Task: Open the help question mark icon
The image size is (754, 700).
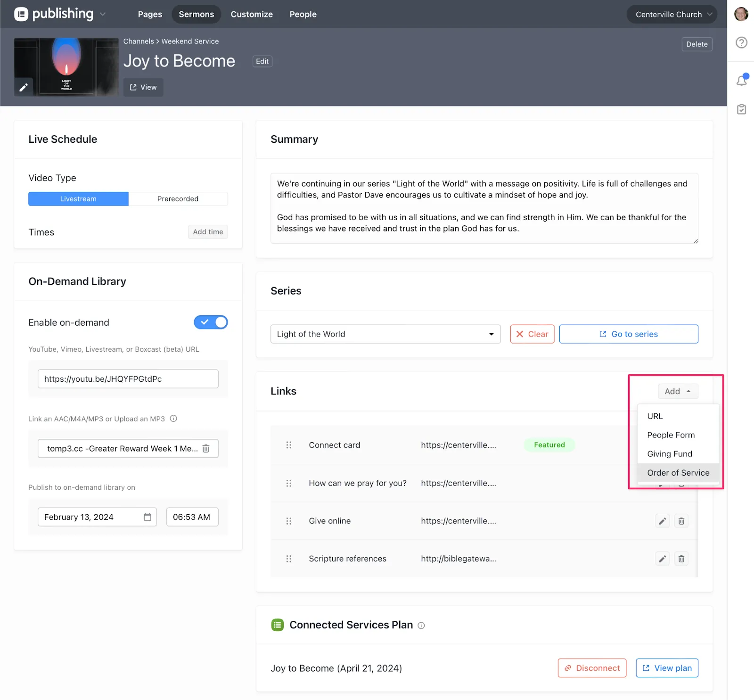Action: coord(741,43)
